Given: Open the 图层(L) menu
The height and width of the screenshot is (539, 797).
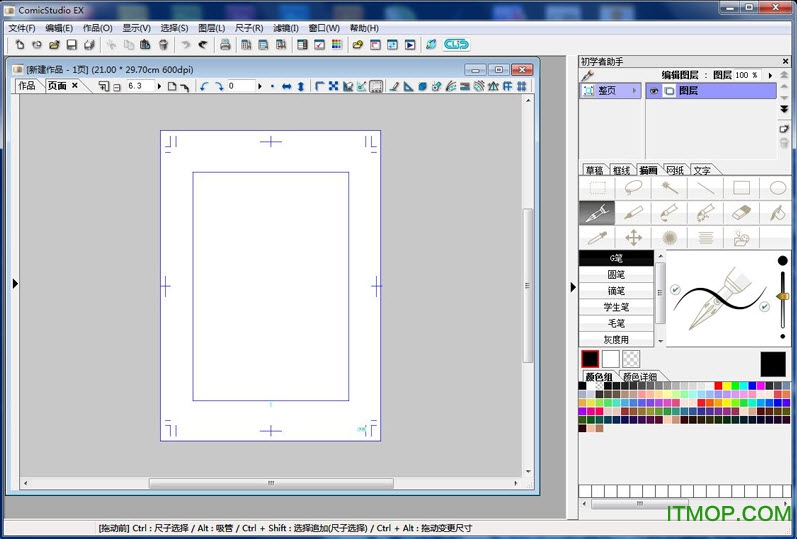Looking at the screenshot, I should click(211, 28).
